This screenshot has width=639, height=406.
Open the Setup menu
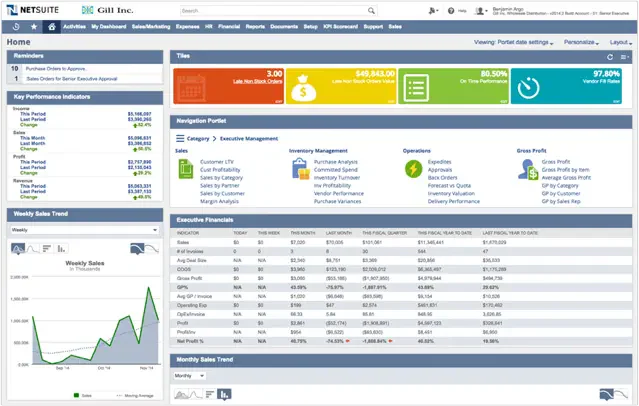[x=311, y=26]
